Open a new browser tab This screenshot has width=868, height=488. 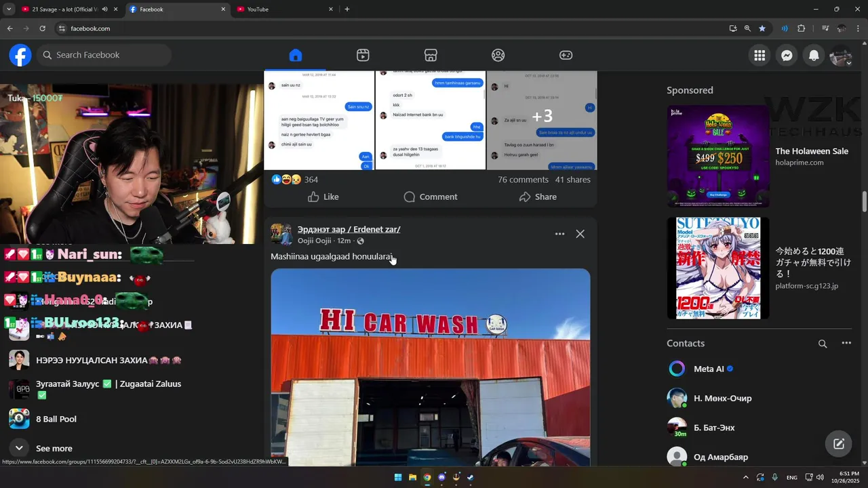pyautogui.click(x=347, y=9)
